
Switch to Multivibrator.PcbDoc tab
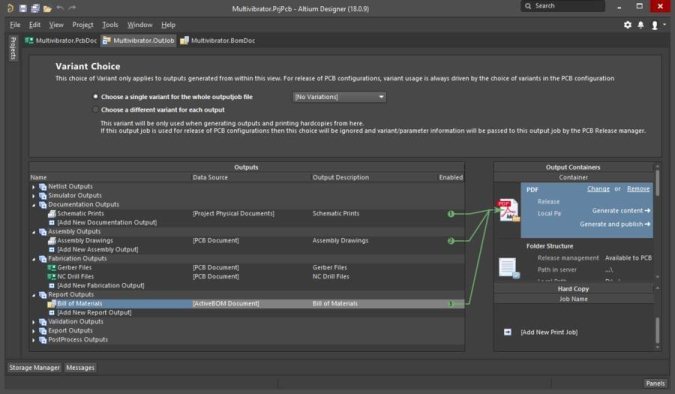coord(61,40)
